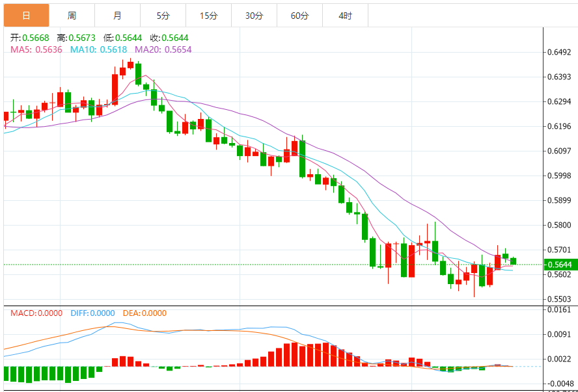
Task: Click the 0.6492 price axis label
Action: [559, 52]
